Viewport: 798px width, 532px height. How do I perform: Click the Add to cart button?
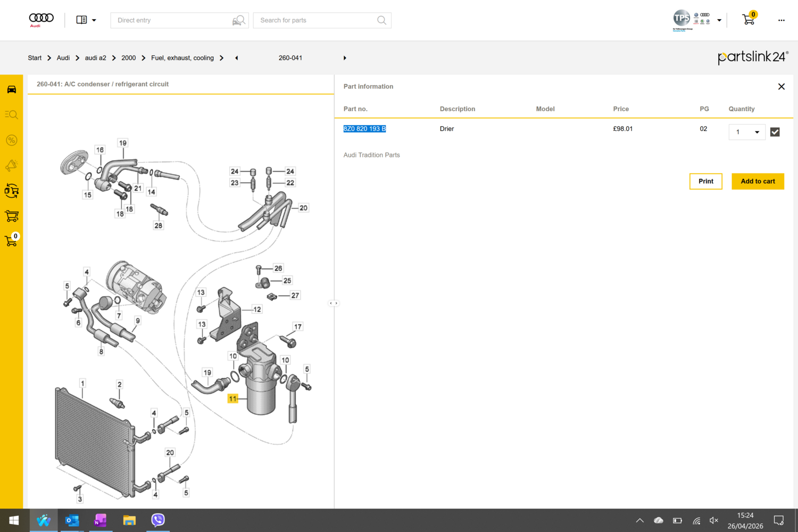(758, 181)
